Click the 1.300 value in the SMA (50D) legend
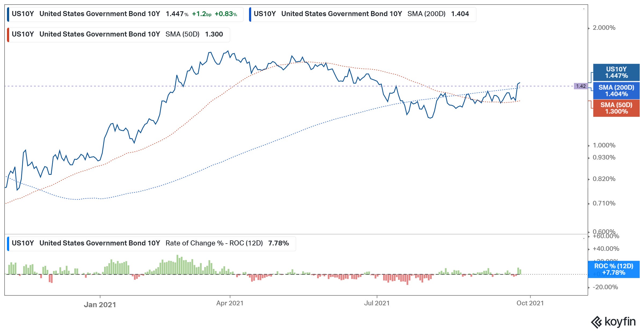 pos(214,34)
